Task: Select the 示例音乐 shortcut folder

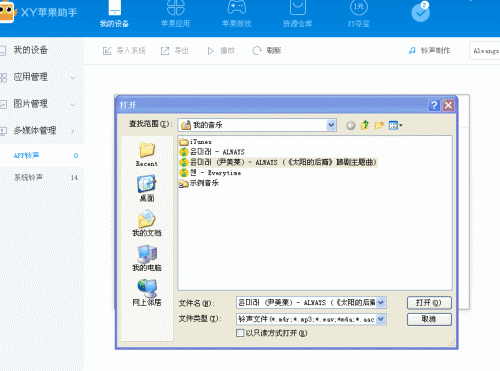Action: coord(199,183)
